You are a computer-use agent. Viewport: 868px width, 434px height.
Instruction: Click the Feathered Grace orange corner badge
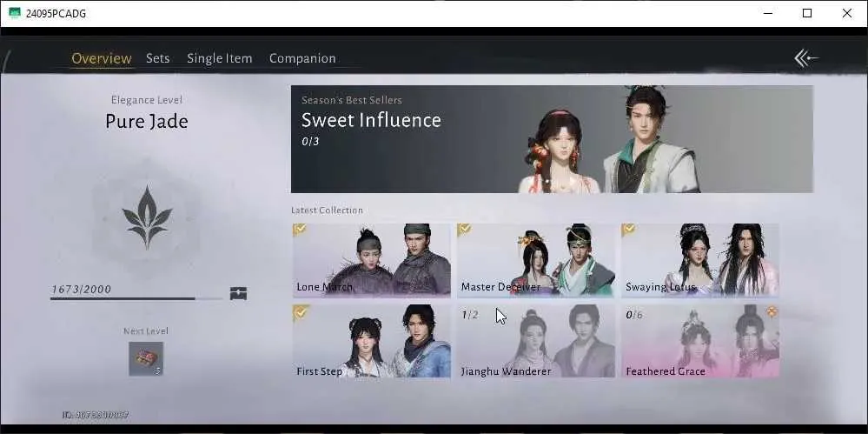click(772, 311)
